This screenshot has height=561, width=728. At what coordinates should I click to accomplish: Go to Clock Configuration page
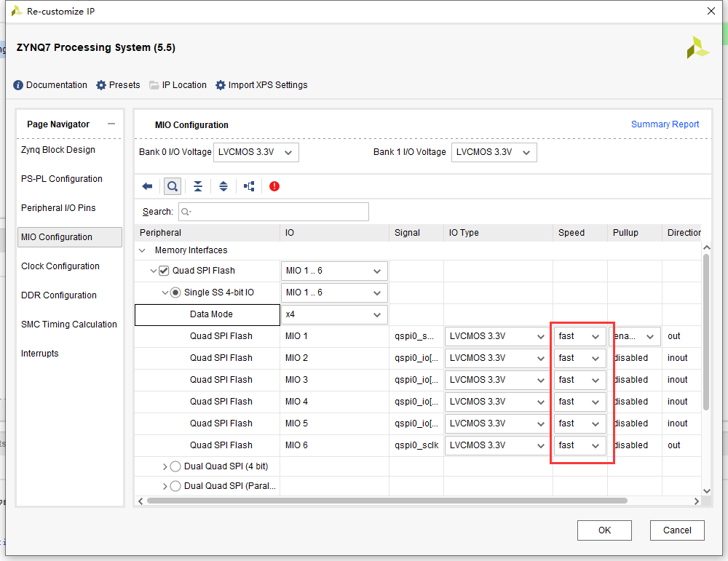click(60, 266)
